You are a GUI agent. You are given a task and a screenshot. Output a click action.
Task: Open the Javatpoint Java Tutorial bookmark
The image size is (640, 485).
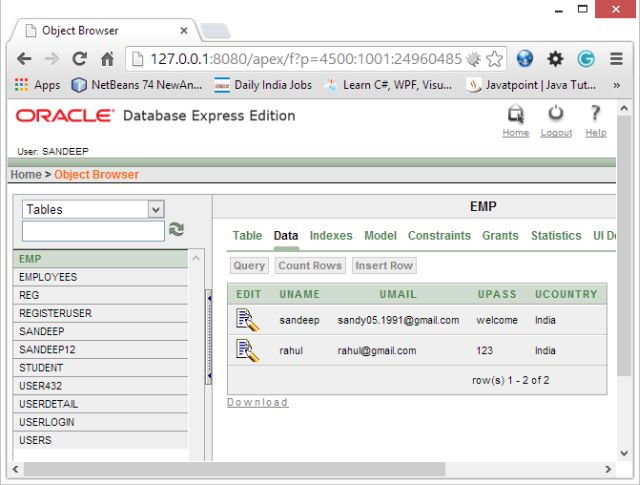531,85
